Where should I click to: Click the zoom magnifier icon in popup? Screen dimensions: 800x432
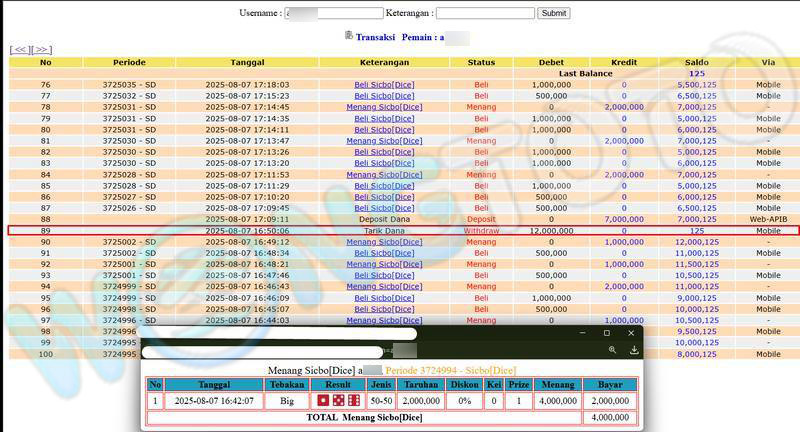pyautogui.click(x=612, y=350)
